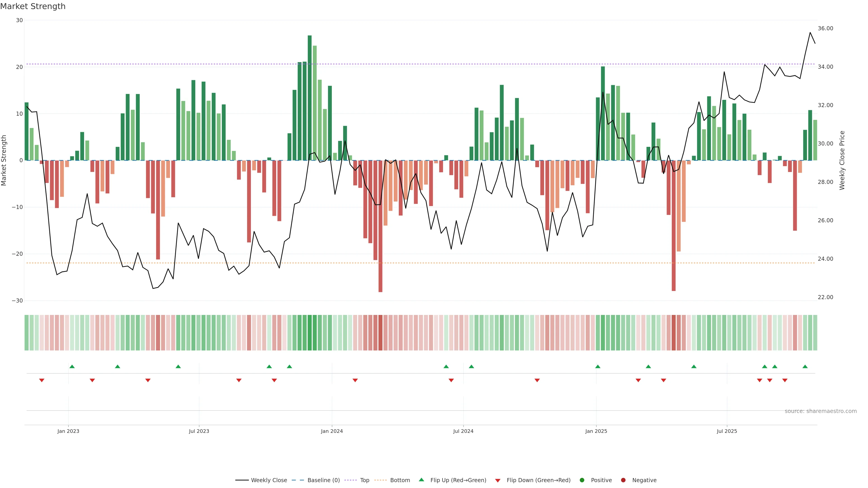The height and width of the screenshot is (488, 868).
Task: Toggle the Baseline (0) legend label
Action: pos(323,480)
